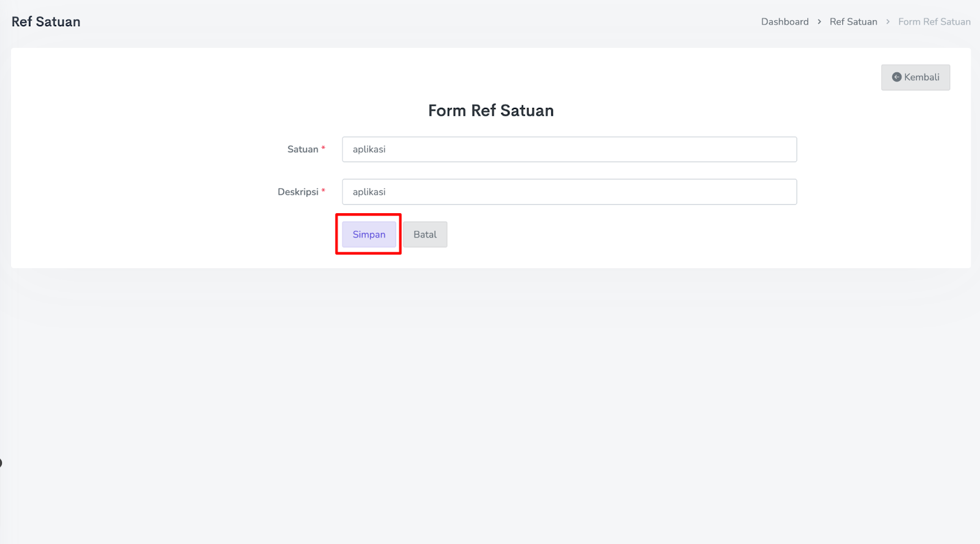Focus the Satuan input field
980x544 pixels.
click(x=569, y=149)
